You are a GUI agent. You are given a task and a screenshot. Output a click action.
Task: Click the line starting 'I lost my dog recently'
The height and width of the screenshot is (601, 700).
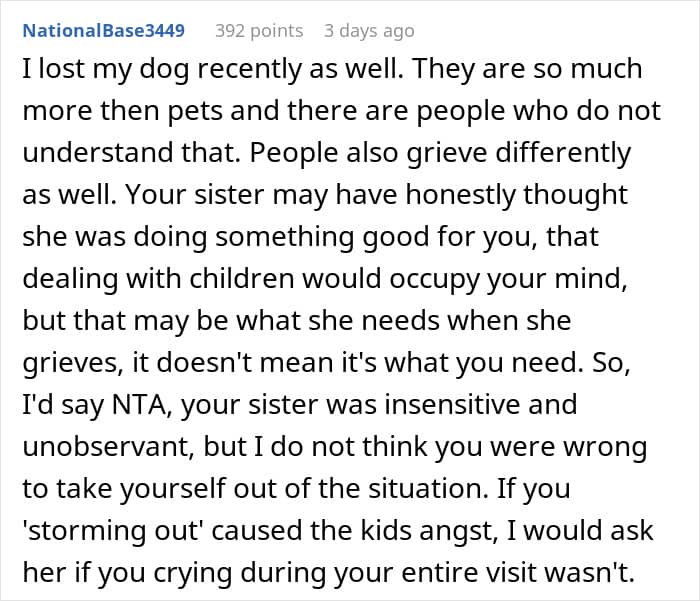[333, 69]
